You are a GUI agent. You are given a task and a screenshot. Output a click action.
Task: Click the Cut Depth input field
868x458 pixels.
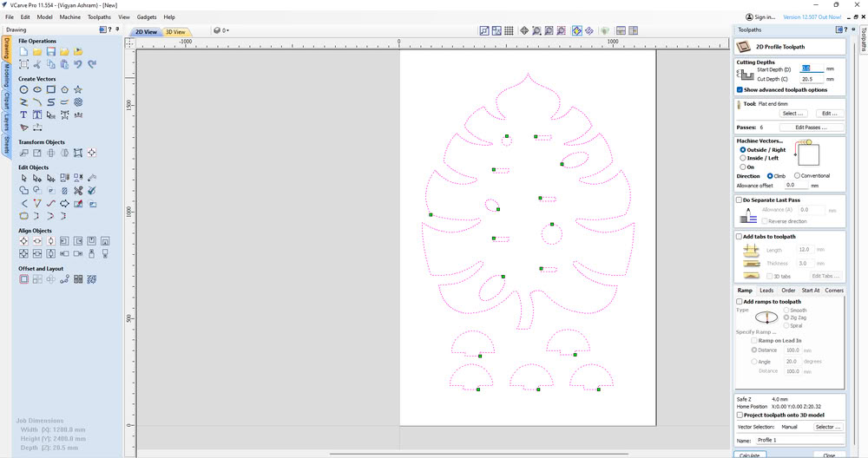pos(812,79)
